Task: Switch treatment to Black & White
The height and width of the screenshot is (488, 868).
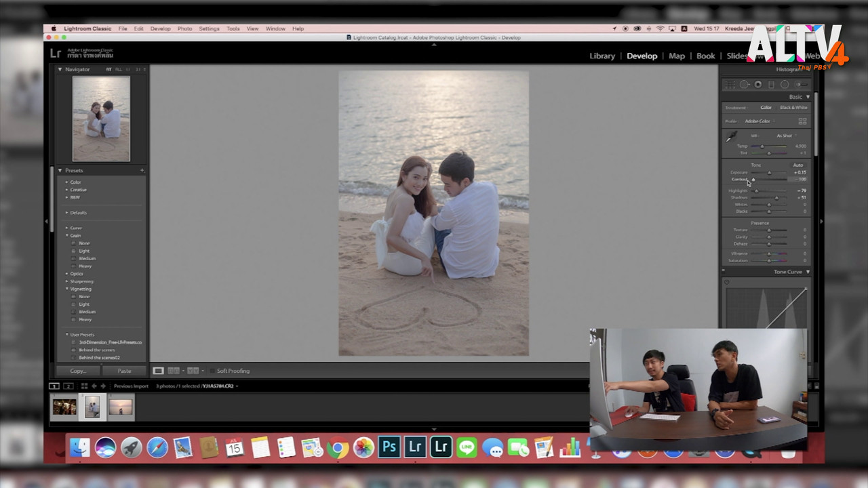Action: click(x=793, y=108)
